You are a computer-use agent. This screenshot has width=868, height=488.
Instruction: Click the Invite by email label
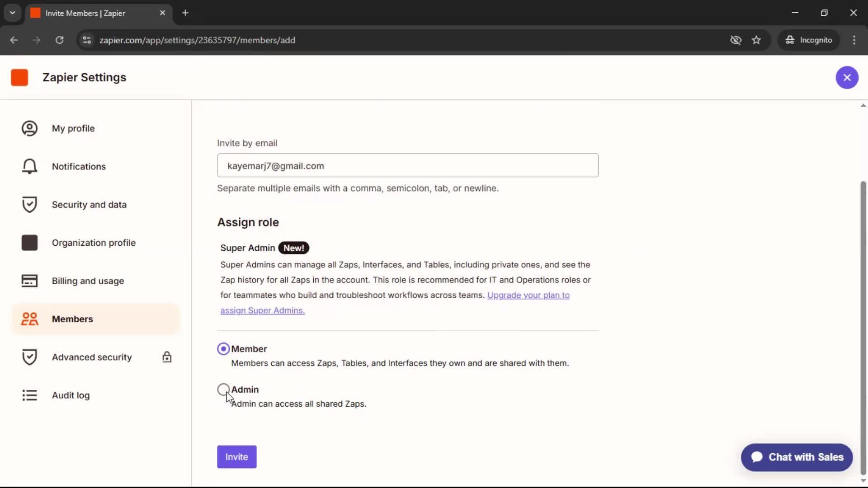247,143
